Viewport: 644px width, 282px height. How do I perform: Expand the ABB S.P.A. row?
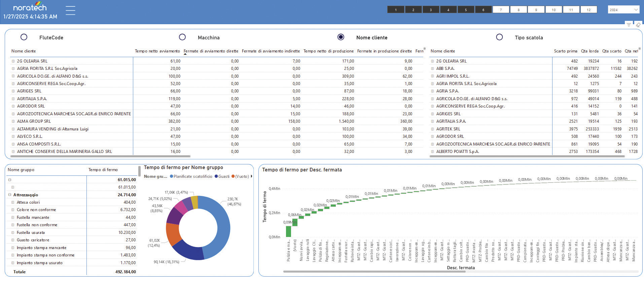coord(432,69)
